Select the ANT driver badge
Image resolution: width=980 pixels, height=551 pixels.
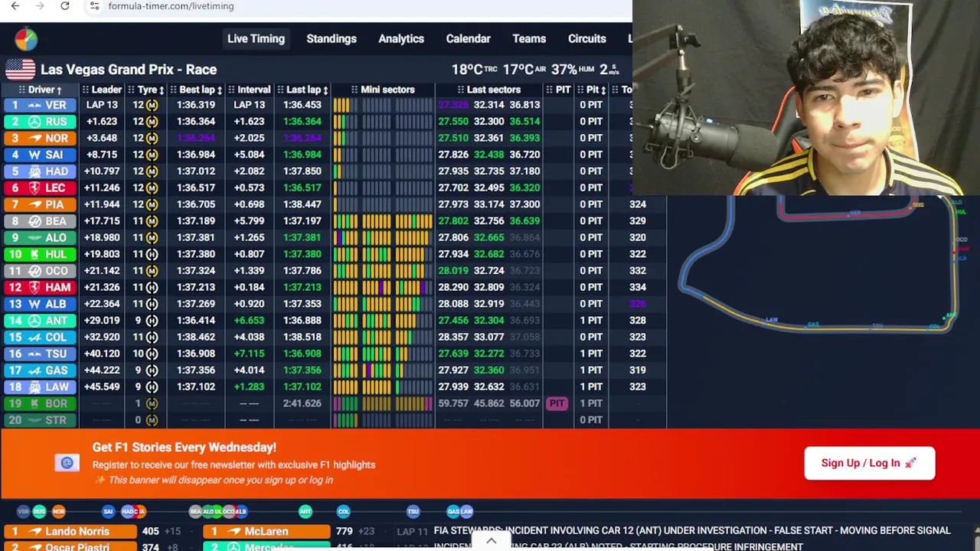point(39,321)
